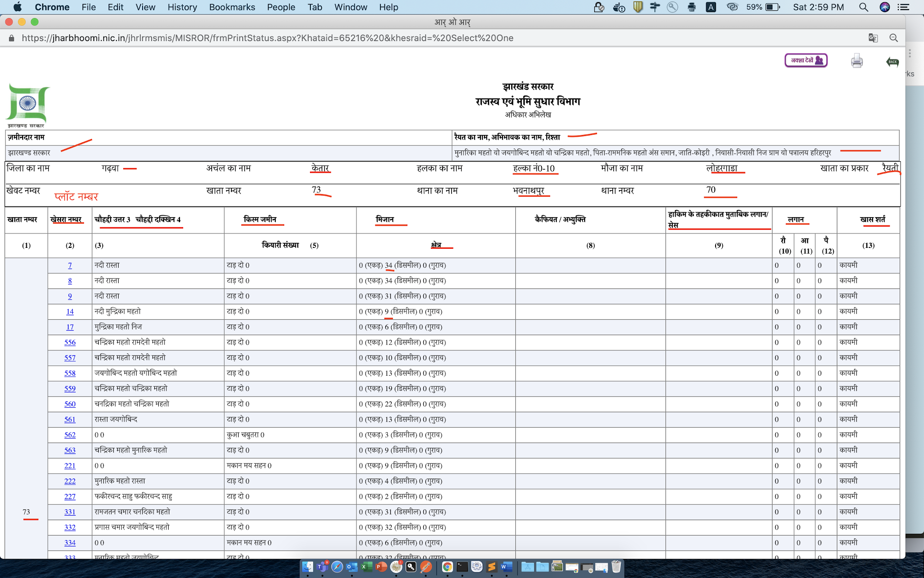Click the printer icon to print record
The width and height of the screenshot is (924, 578).
click(x=856, y=61)
